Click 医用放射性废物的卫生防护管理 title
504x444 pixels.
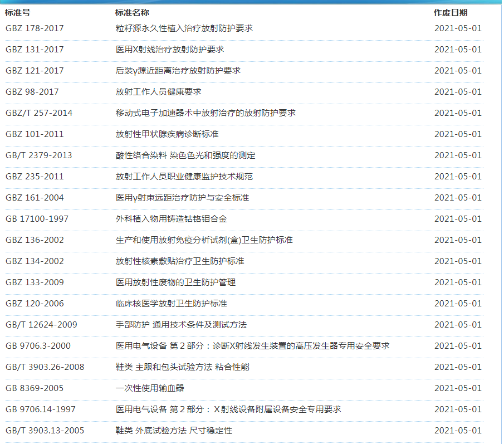pos(175,282)
